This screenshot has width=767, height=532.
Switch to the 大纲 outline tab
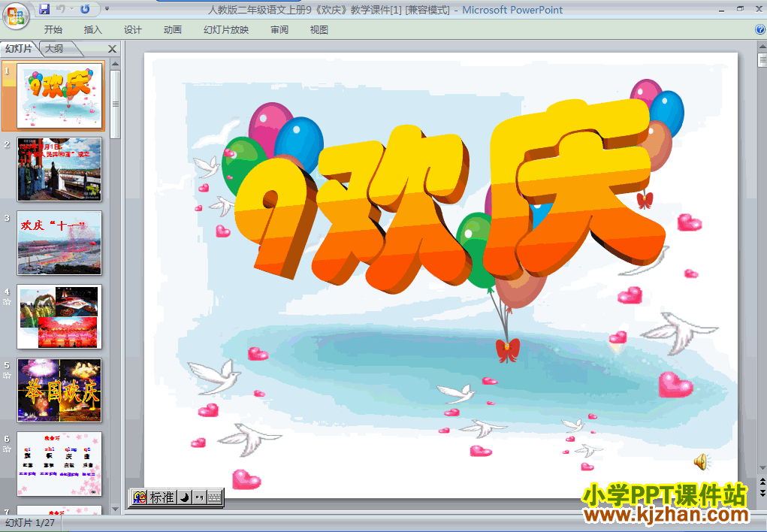pos(54,48)
